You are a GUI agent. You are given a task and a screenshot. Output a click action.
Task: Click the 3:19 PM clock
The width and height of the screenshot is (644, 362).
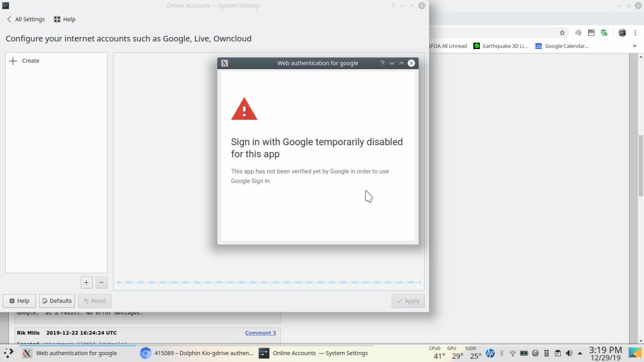pos(606,350)
